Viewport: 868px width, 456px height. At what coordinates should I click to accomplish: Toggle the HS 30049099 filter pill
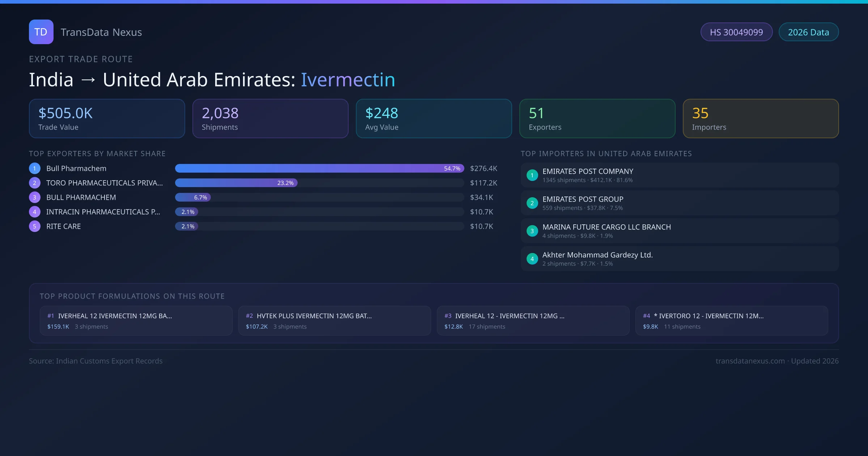pyautogui.click(x=736, y=32)
